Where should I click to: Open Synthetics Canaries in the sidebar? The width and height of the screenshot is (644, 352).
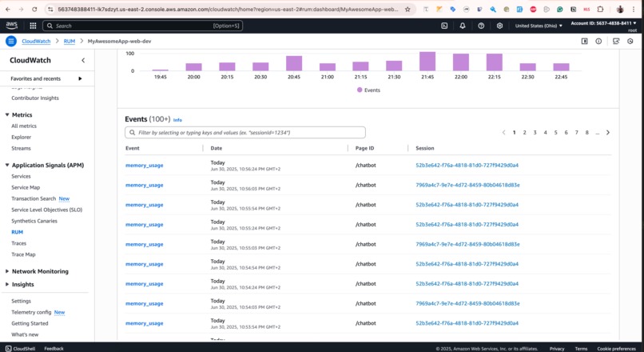(x=34, y=221)
